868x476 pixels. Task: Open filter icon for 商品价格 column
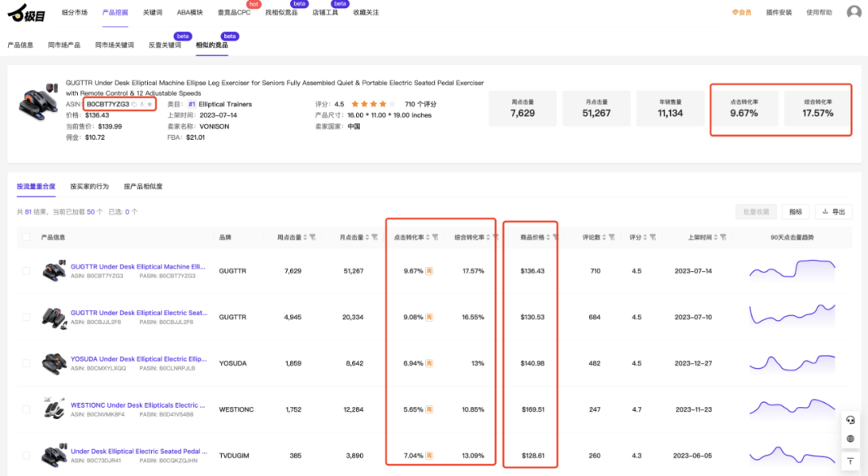tap(555, 238)
